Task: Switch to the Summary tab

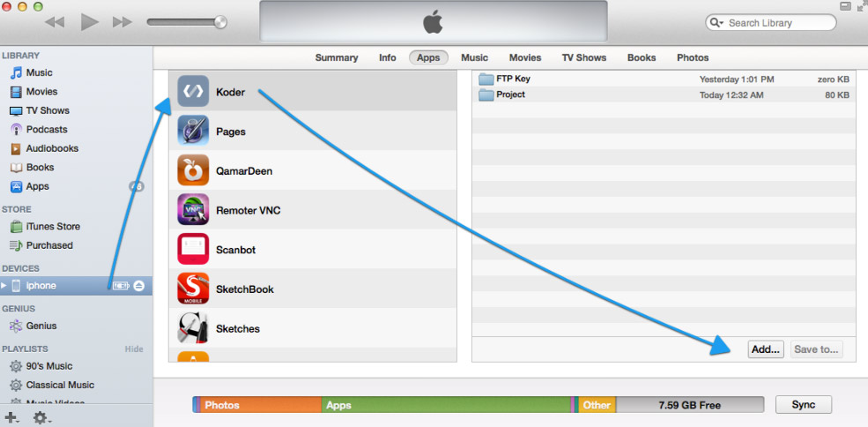Action: click(x=337, y=57)
